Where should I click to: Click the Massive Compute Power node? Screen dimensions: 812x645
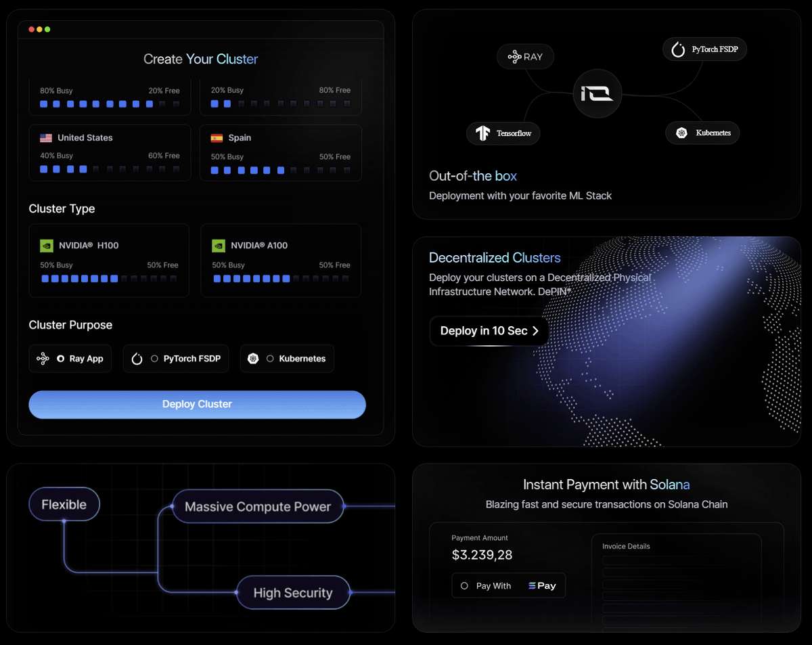click(258, 507)
